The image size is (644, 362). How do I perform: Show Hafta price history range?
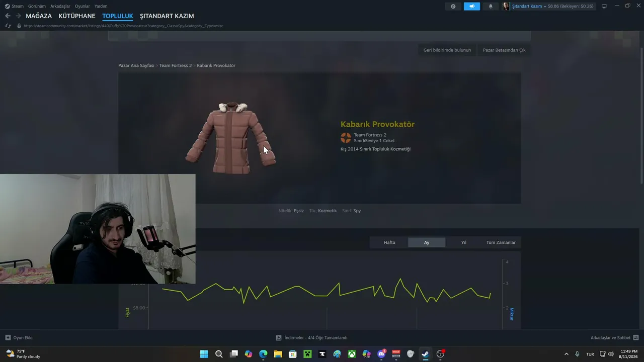point(389,242)
